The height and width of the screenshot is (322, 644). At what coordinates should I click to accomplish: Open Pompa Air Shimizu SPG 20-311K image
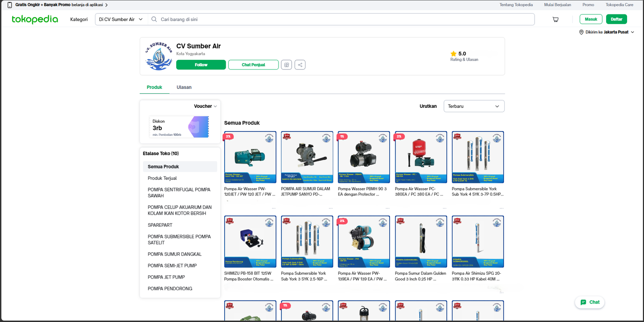pos(478,242)
